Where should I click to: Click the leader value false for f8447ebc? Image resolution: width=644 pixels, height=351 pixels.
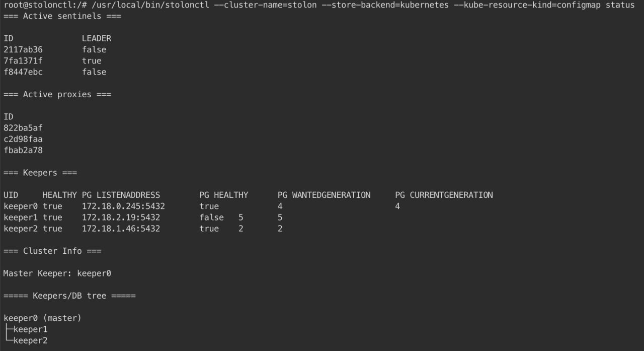(94, 72)
